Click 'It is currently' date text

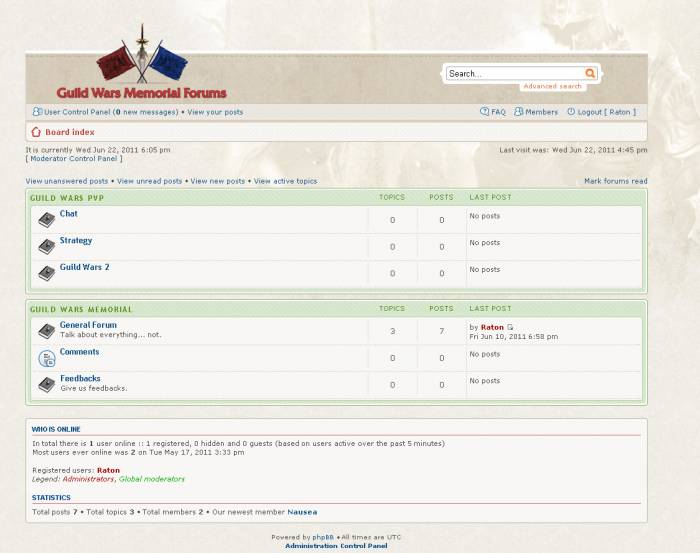point(98,150)
